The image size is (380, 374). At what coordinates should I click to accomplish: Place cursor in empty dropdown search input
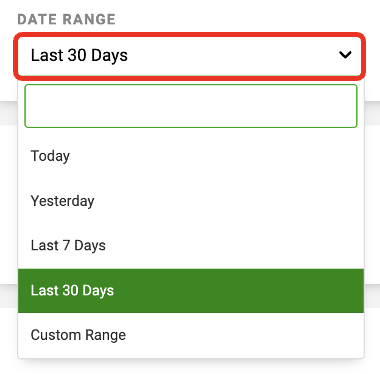(x=191, y=106)
